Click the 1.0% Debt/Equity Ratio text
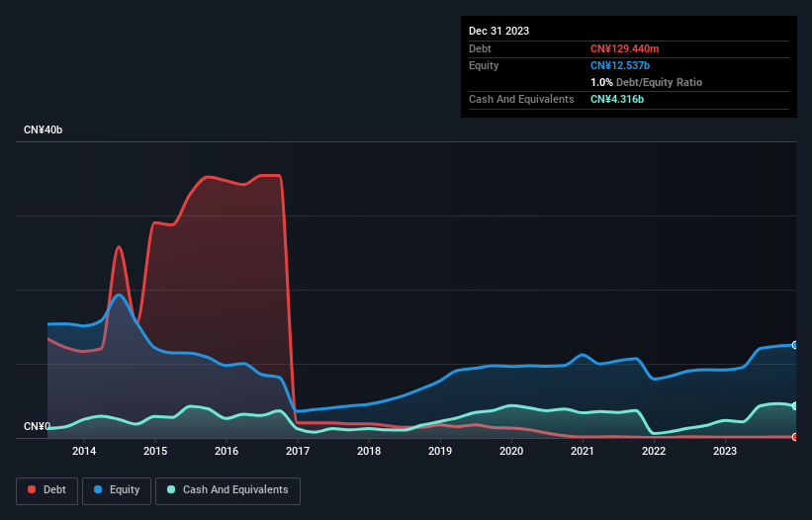The height and width of the screenshot is (520, 812). 646,82
